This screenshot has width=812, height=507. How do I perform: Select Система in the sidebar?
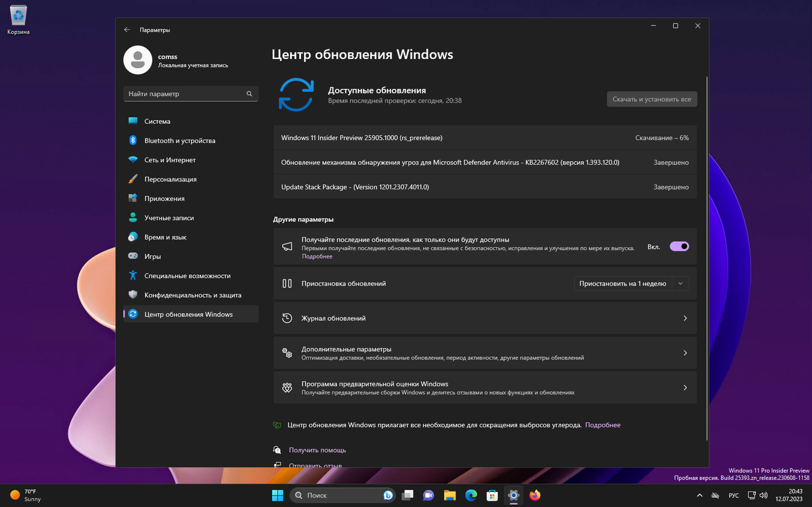pyautogui.click(x=158, y=121)
